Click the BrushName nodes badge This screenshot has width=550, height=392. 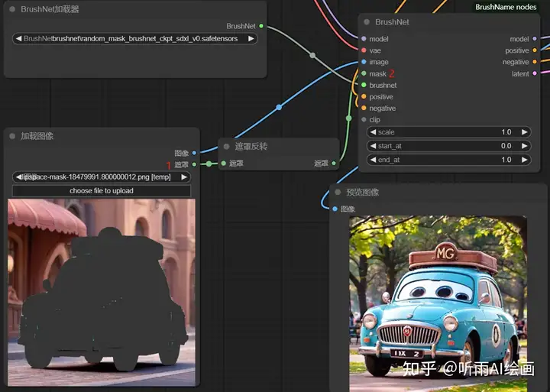click(506, 7)
